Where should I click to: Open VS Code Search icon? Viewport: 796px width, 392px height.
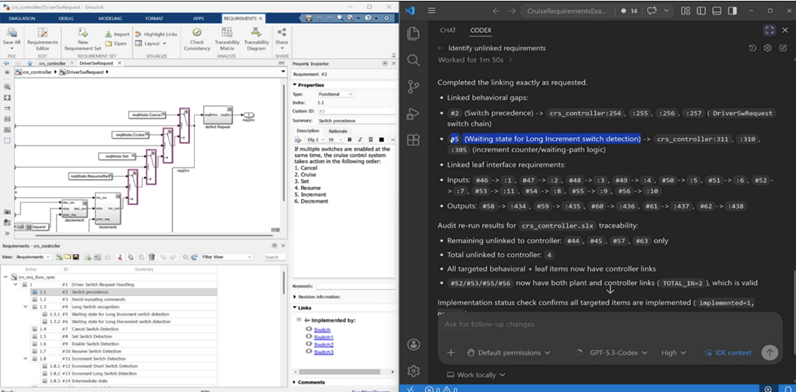click(414, 60)
